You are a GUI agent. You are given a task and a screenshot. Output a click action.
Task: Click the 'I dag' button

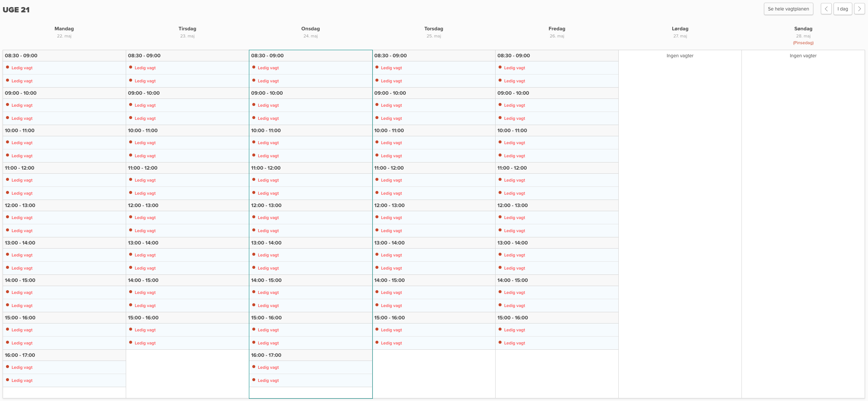843,9
